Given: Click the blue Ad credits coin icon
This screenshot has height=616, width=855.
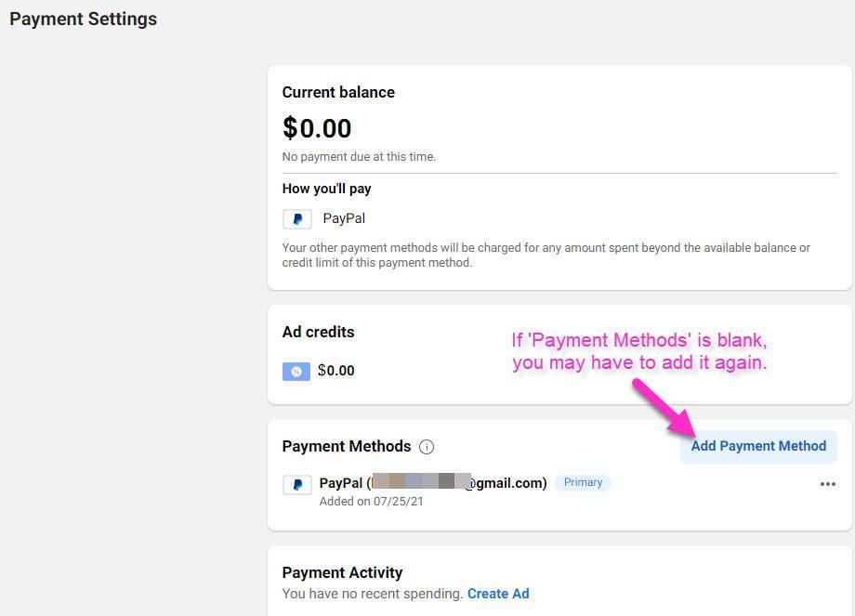Looking at the screenshot, I should [x=296, y=371].
